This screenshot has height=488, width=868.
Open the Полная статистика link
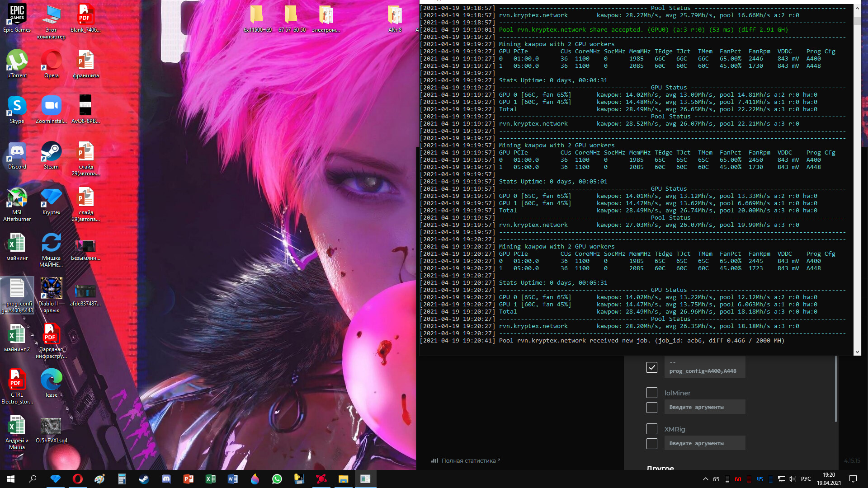click(468, 460)
